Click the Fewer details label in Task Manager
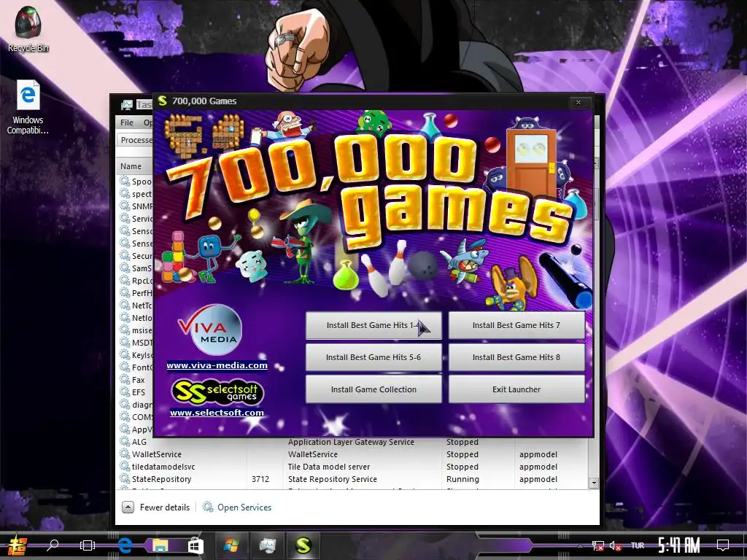 (x=164, y=507)
